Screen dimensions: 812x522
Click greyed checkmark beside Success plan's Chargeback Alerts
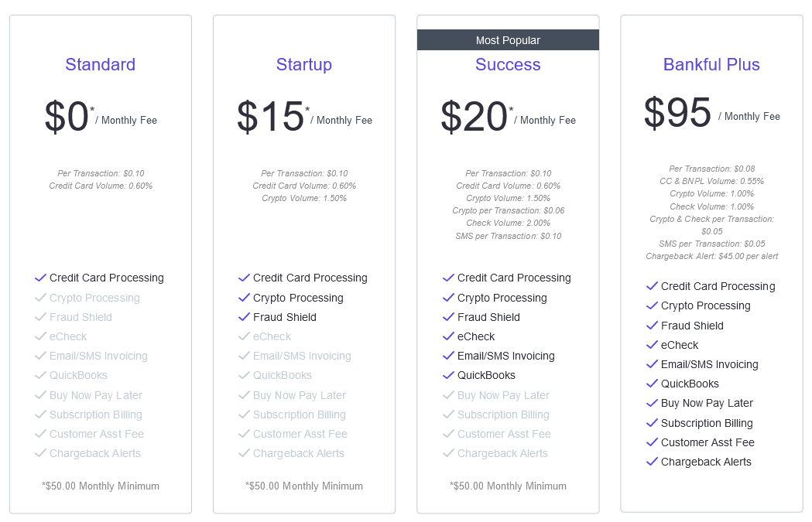click(x=448, y=453)
